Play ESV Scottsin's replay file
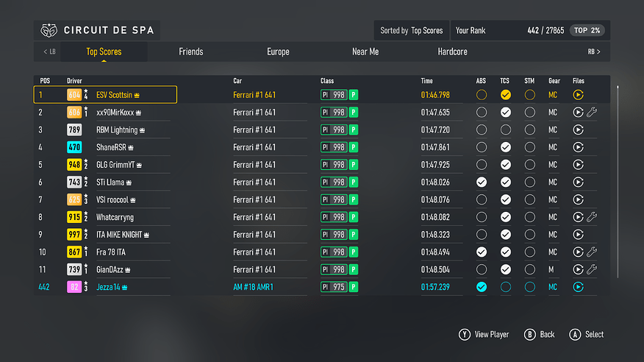This screenshot has height=362, width=644. click(578, 95)
